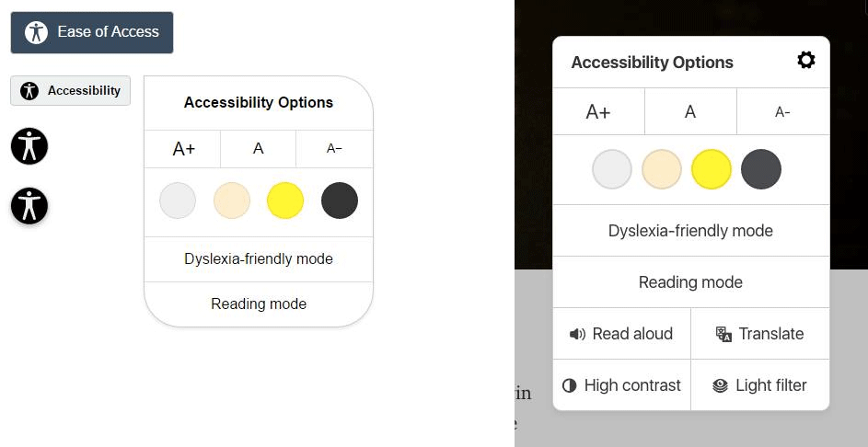
Task: Click the flat round accessibility figure icon
Action: 29,146
